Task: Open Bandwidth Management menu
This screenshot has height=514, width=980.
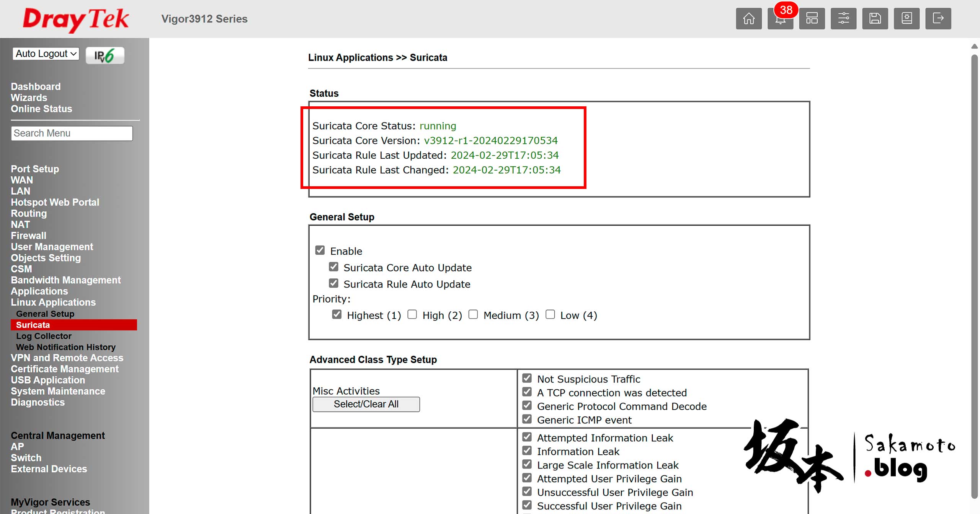Action: (66, 280)
